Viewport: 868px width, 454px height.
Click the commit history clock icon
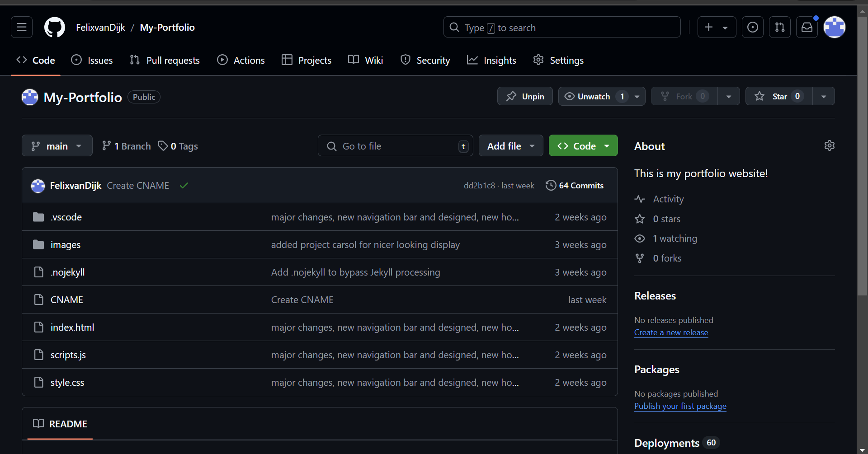(x=551, y=185)
